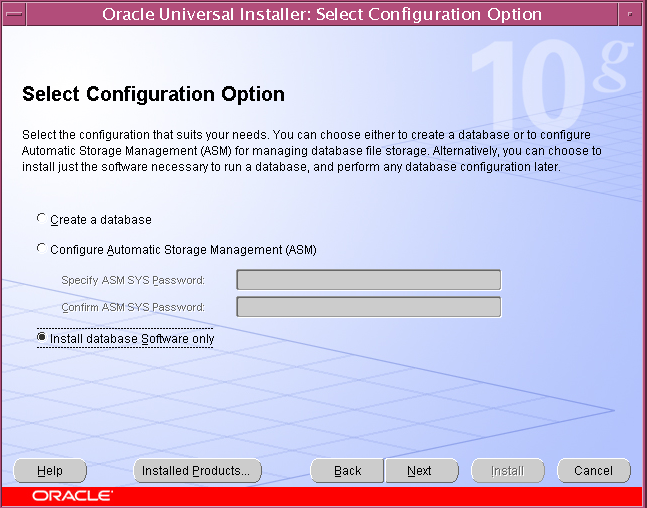Select Install database Software only radio button
This screenshot has width=647, height=508.
tap(41, 337)
